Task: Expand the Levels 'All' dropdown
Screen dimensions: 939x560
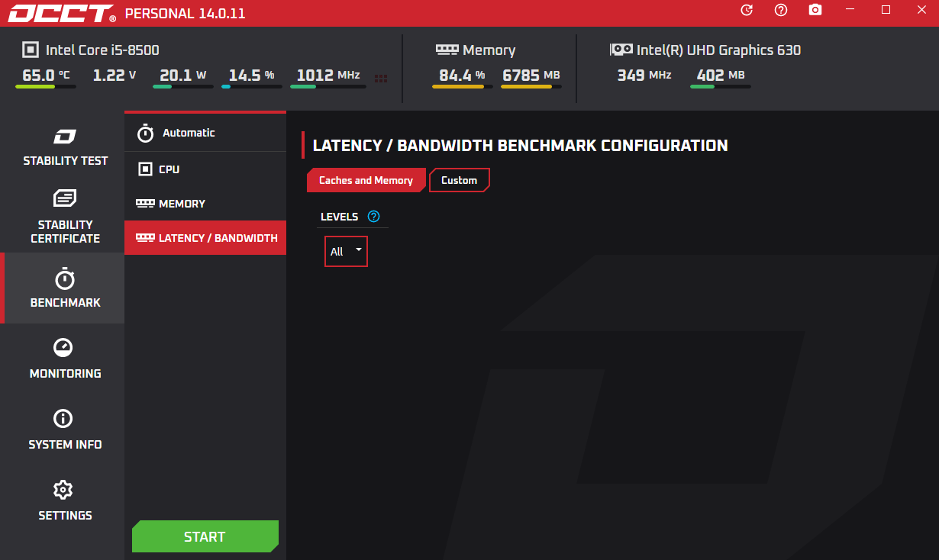Action: (x=347, y=252)
